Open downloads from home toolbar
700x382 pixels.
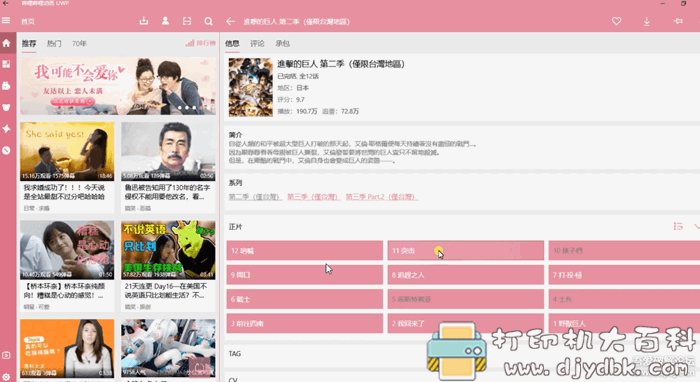144,21
